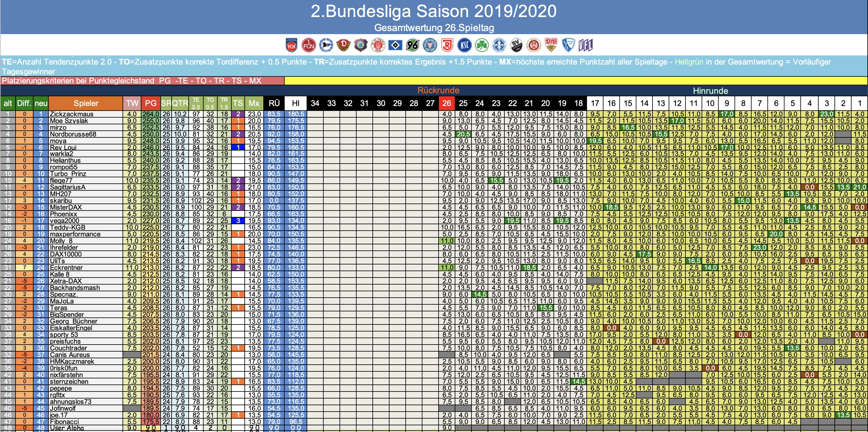Click Zickzackmaus's PG value '264,0'
Screen dimensions: 868x432
151,114
